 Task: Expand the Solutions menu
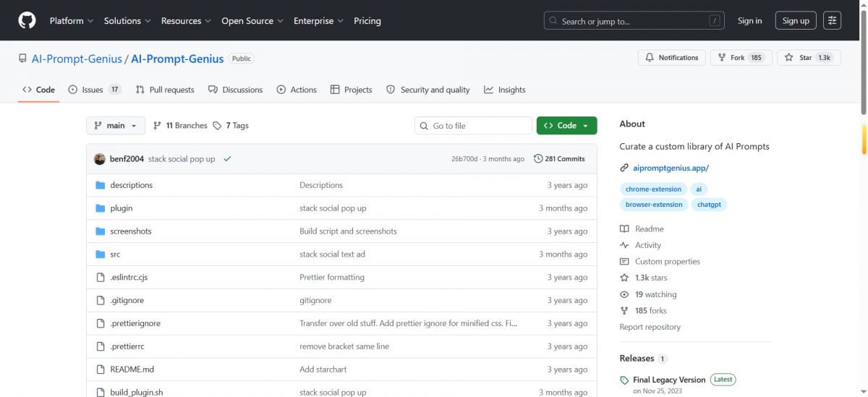127,21
